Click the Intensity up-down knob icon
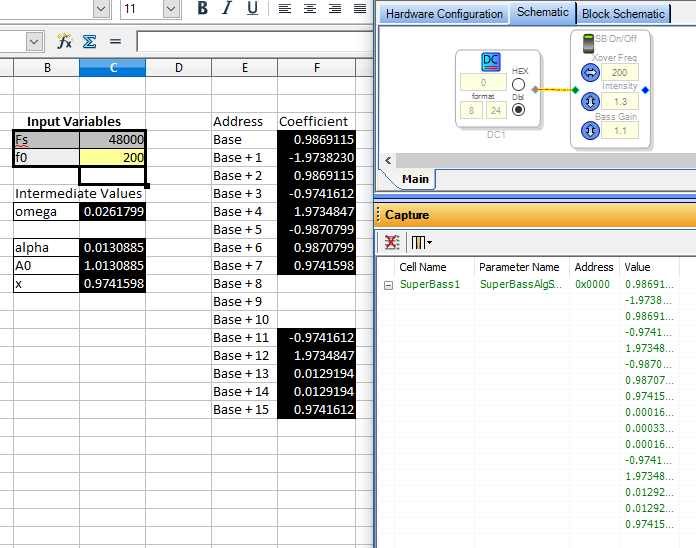This screenshot has height=548, width=696. tap(590, 102)
